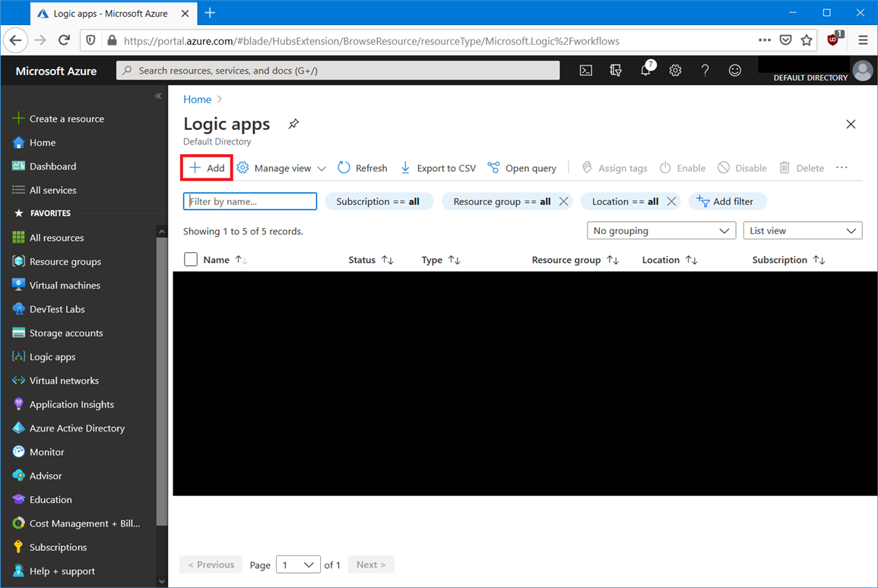Click the Previous page button

(211, 564)
